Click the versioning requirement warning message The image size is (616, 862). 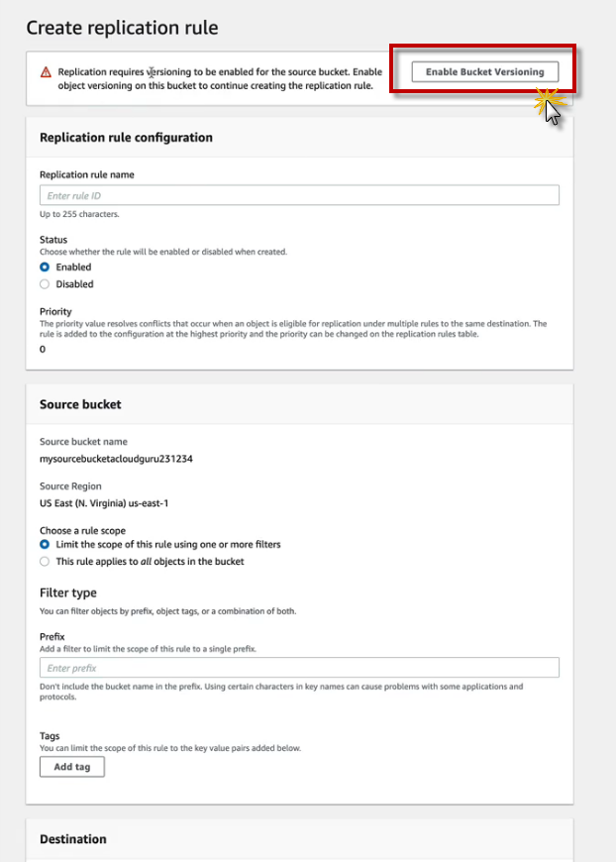220,78
